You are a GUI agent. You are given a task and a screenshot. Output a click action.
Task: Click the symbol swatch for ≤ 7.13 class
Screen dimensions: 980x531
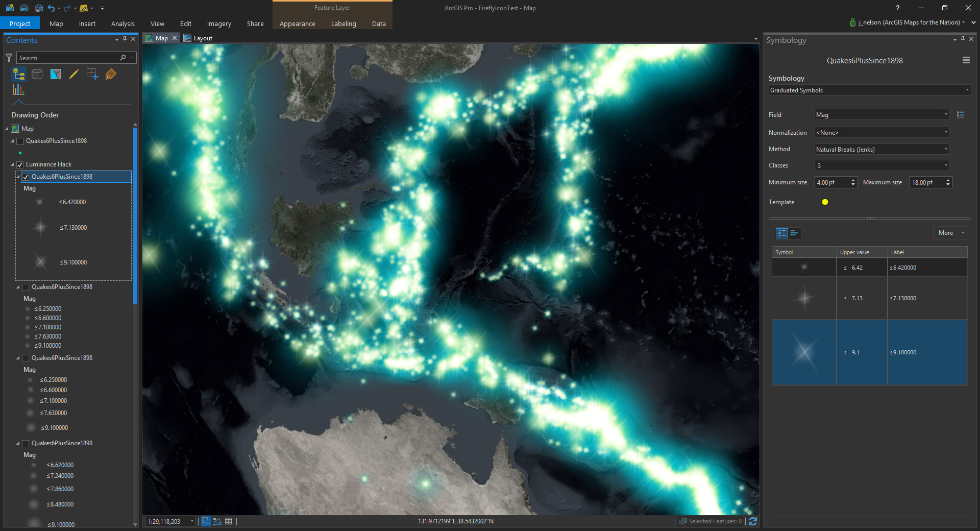point(804,298)
